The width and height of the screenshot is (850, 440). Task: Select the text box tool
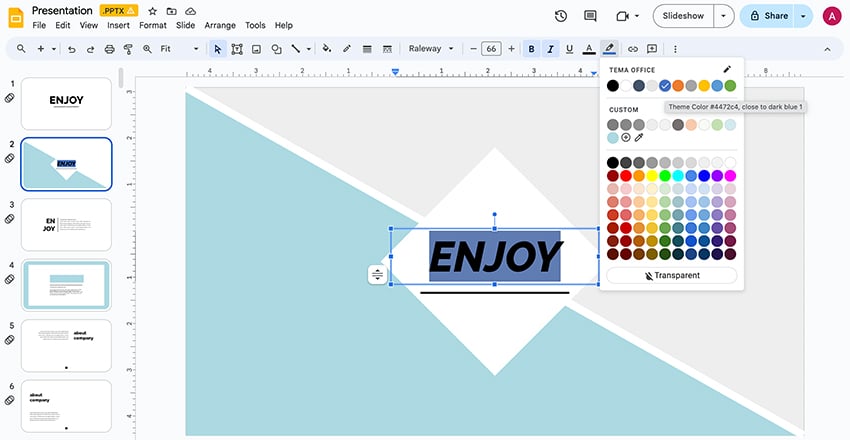(x=238, y=48)
